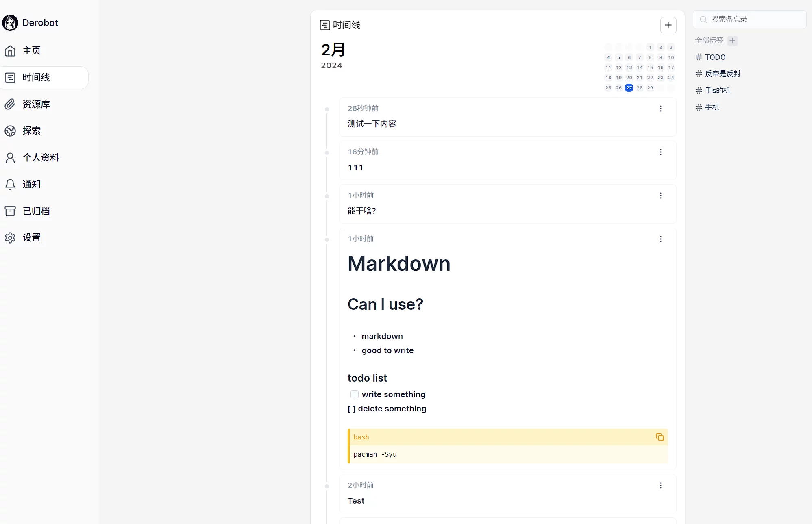812x524 pixels.
Task: Navigate to 主页 home
Action: click(31, 51)
